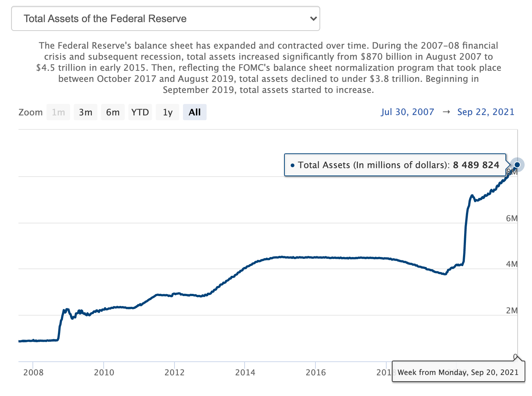Screen dimensions: 532x396
Task: Open the Jul 30, 2007 start date
Action: [x=408, y=112]
